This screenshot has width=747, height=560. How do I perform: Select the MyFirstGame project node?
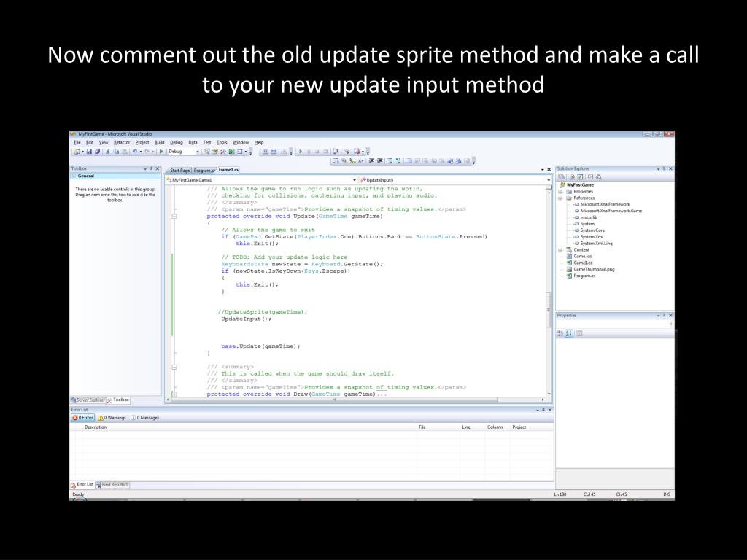[580, 184]
